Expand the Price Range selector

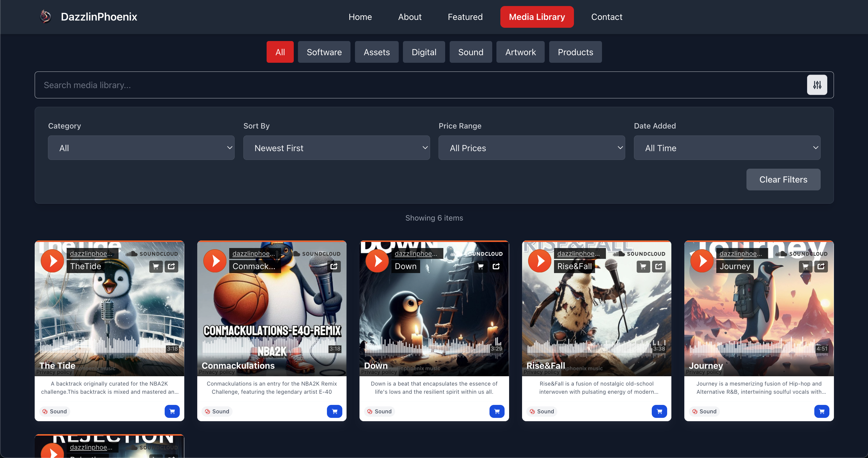(x=532, y=148)
